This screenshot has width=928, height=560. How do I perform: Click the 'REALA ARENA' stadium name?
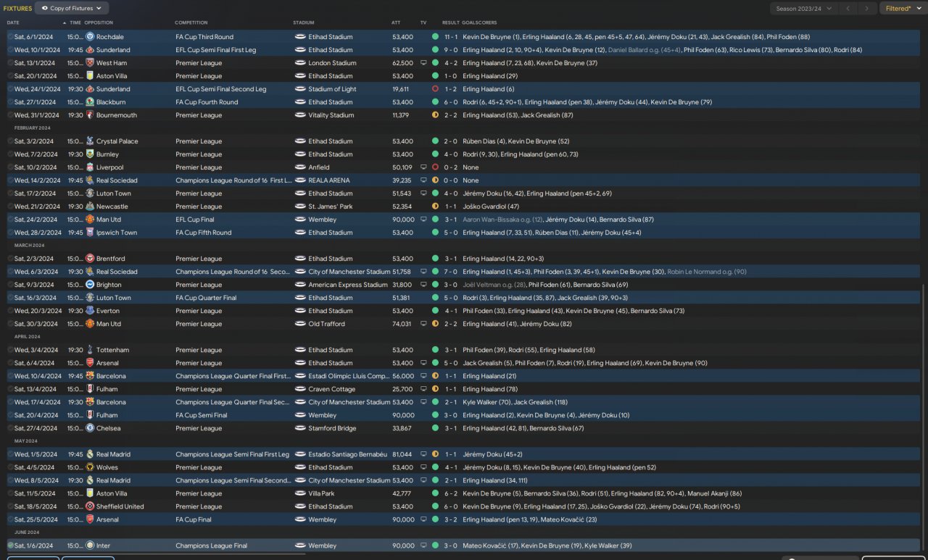click(330, 180)
